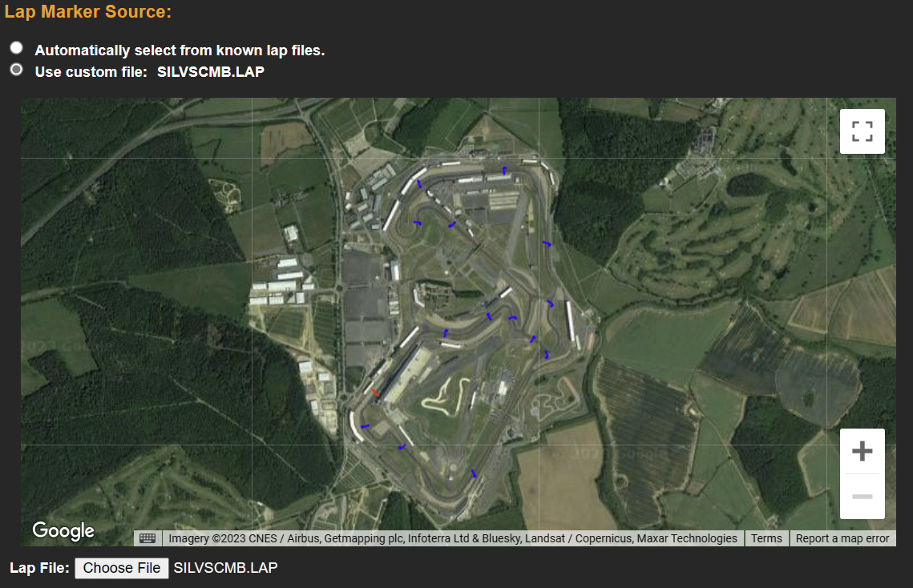This screenshot has width=913, height=588.
Task: Select automatic lap file radio button
Action: click(x=16, y=48)
